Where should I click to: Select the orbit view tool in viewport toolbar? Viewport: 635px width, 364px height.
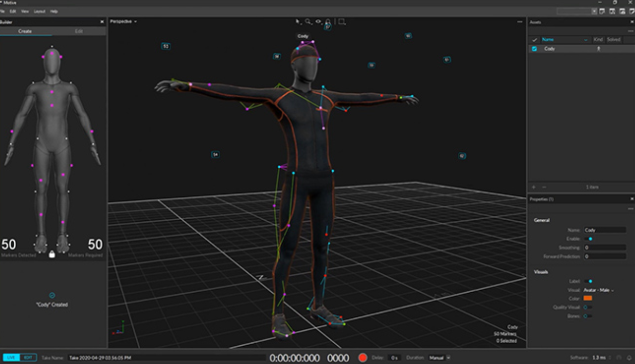319,21
